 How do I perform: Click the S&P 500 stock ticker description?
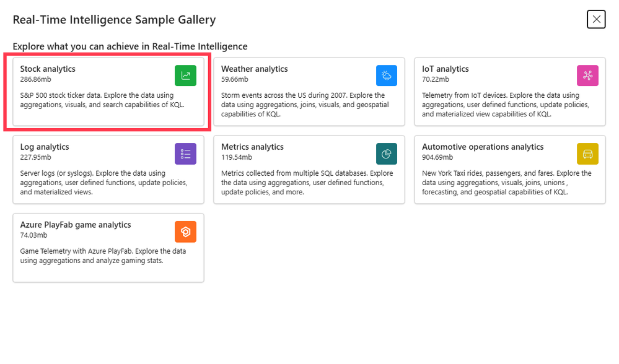pos(102,100)
